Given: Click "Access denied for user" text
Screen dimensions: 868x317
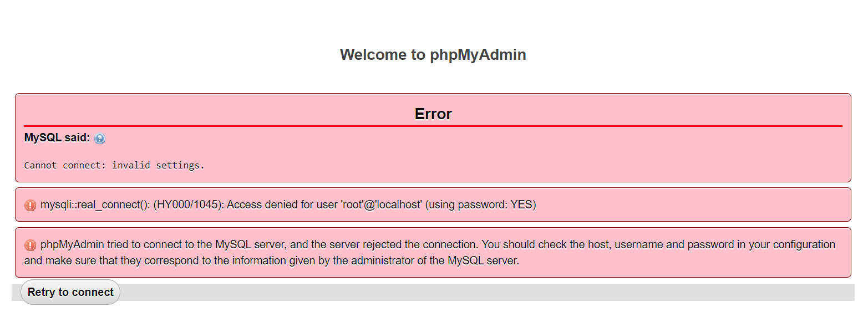Looking at the screenshot, I should coord(282,204).
